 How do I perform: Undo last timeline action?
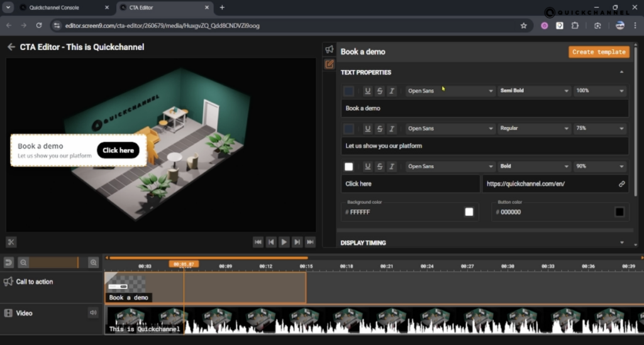coord(8,263)
